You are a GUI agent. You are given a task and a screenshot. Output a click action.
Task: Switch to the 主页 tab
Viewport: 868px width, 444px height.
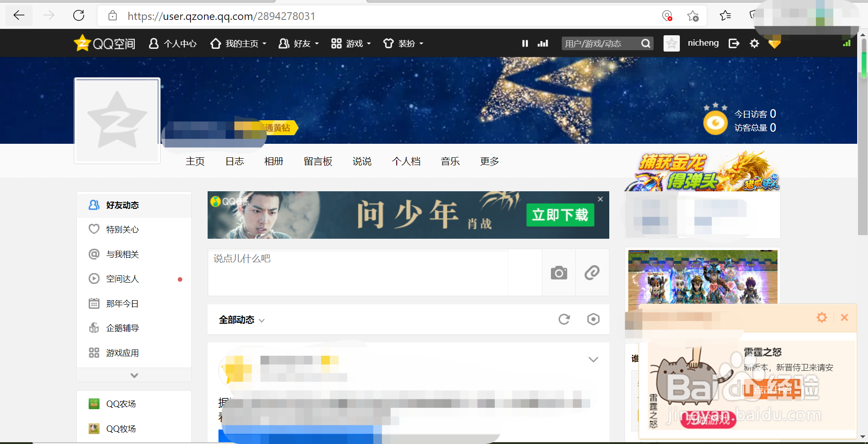point(195,161)
